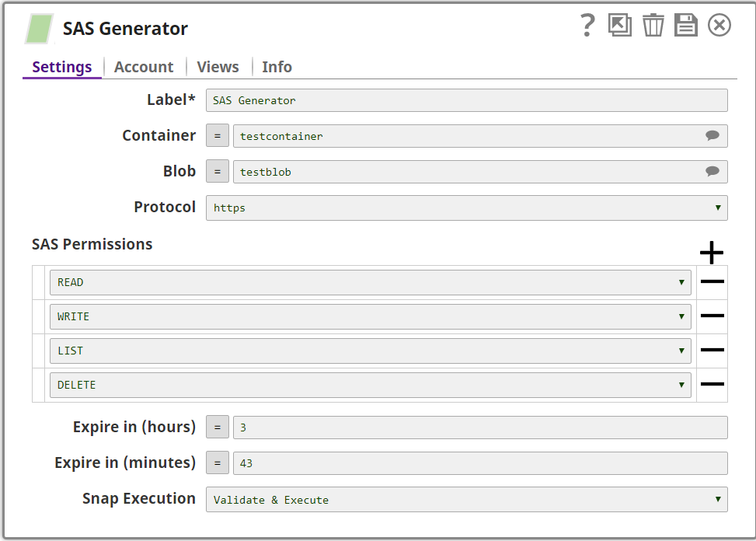
Task: Toggle expression button for Blob
Action: point(218,172)
